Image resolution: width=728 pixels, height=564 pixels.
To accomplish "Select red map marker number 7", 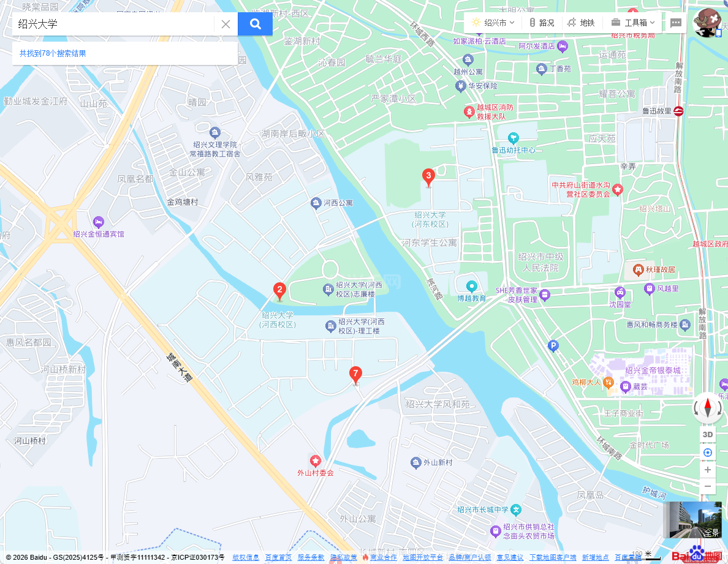I will [x=355, y=374].
